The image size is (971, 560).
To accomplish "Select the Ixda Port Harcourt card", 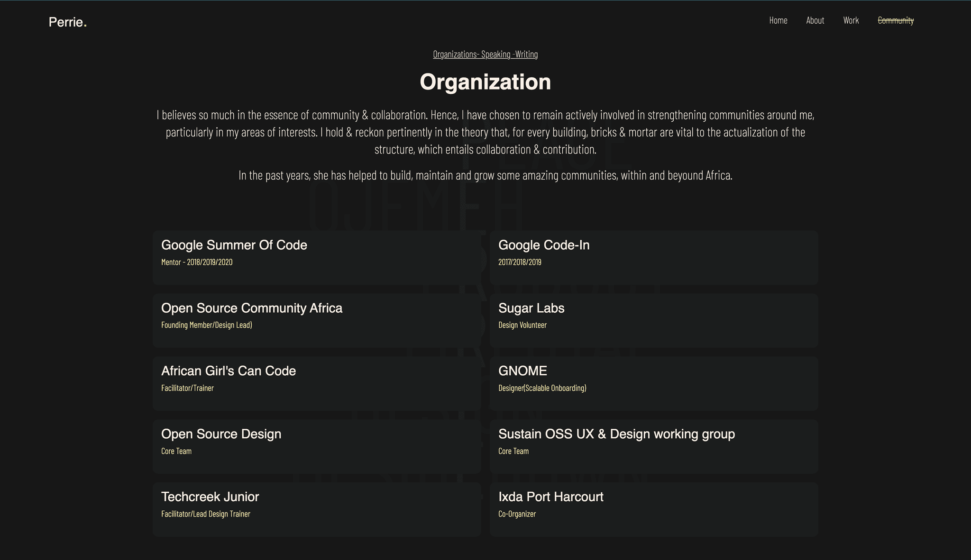I will (654, 509).
